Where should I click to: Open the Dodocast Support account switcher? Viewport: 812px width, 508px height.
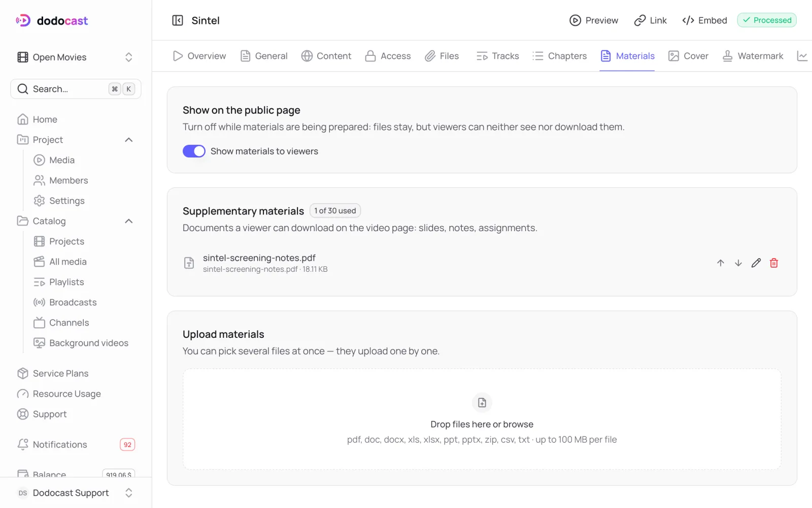tap(76, 493)
